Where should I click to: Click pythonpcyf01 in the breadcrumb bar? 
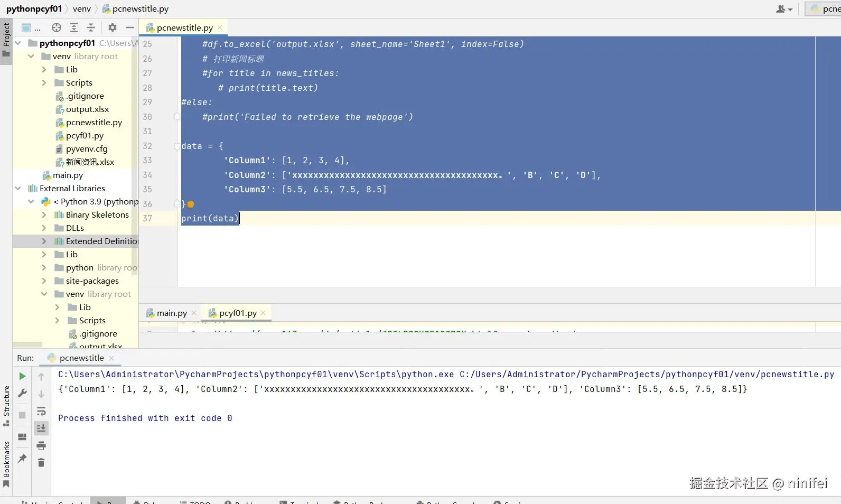pos(34,9)
